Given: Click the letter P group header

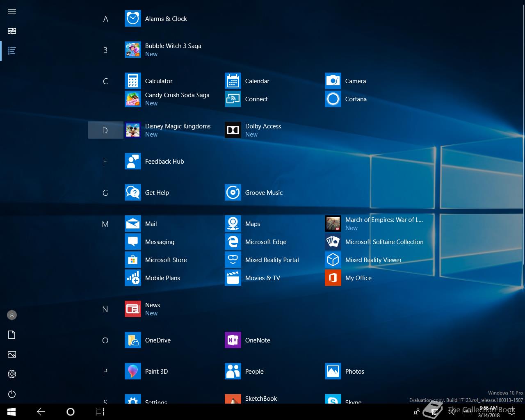Looking at the screenshot, I should [x=105, y=372].
